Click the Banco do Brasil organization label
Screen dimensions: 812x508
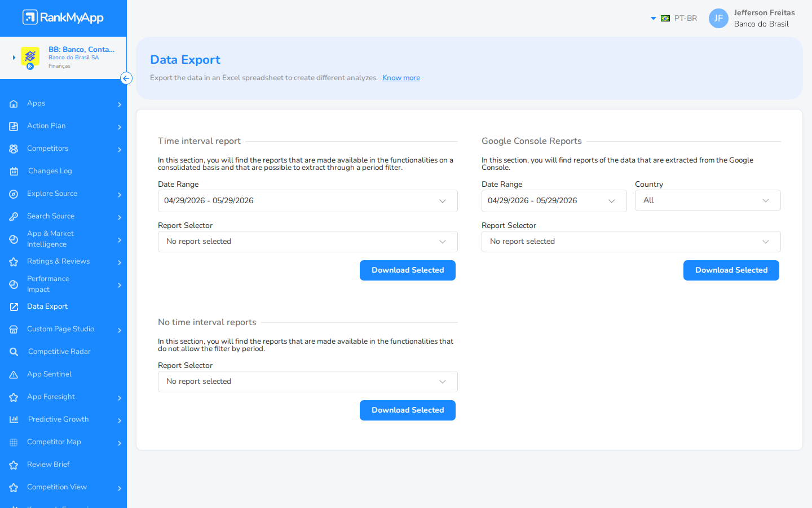(x=761, y=24)
